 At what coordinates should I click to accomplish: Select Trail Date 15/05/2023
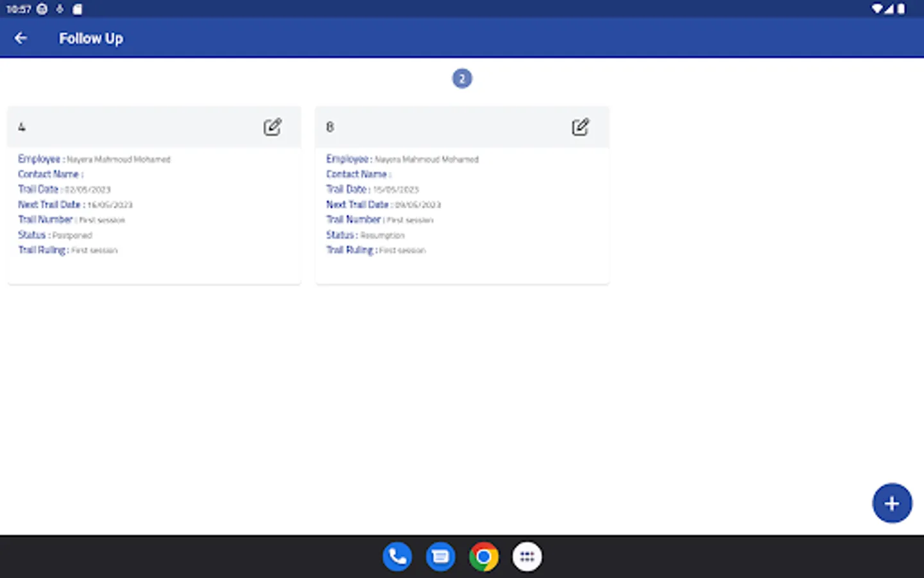372,189
